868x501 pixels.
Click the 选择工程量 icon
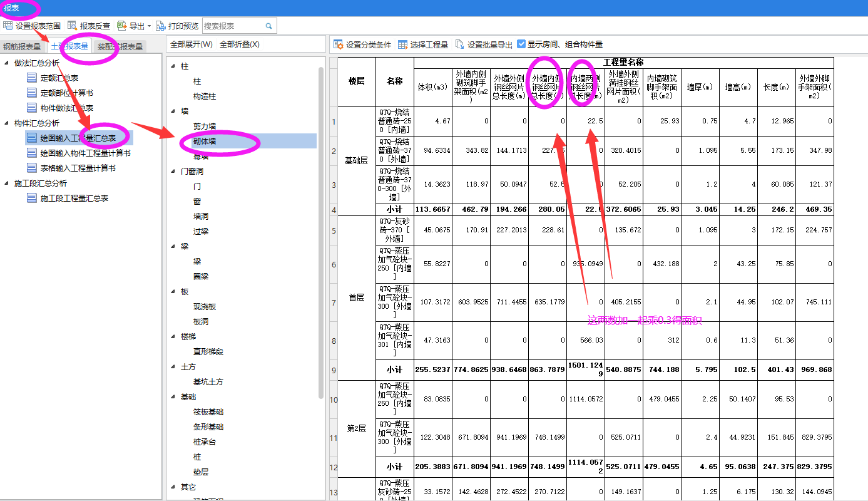pos(402,44)
